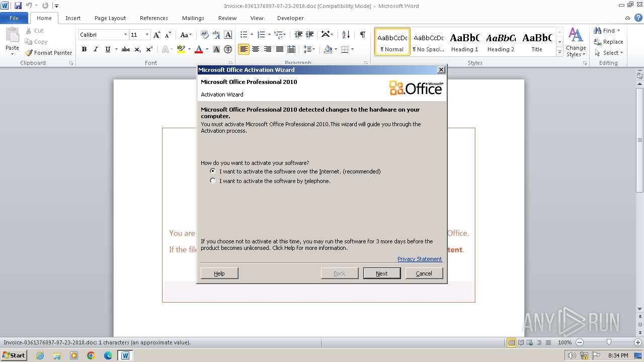Viewport: 644px width, 362px height.
Task: Increase paragraph indent
Action: 310,35
